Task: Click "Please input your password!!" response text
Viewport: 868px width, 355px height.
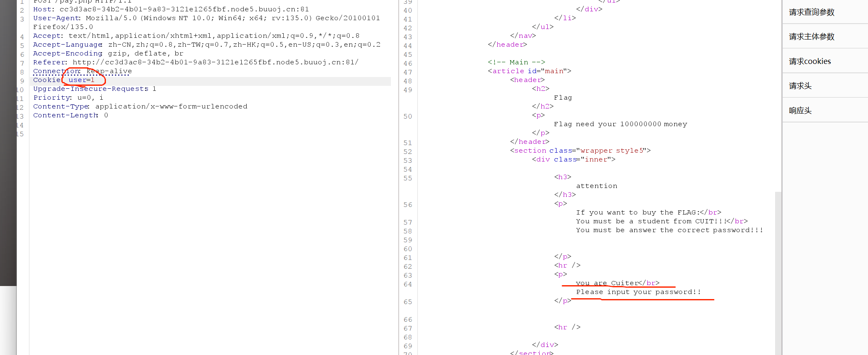Action: 638,292
